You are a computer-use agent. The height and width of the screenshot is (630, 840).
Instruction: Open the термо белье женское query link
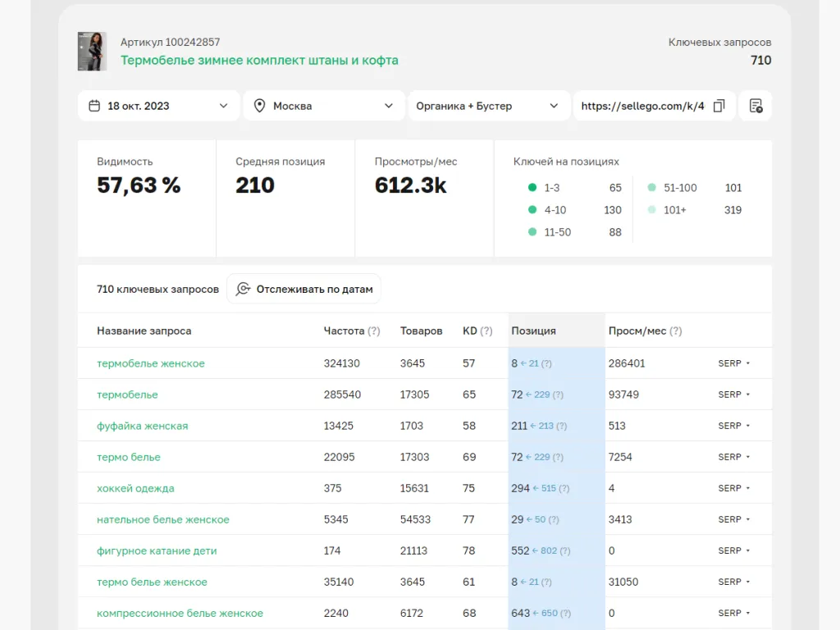(152, 582)
